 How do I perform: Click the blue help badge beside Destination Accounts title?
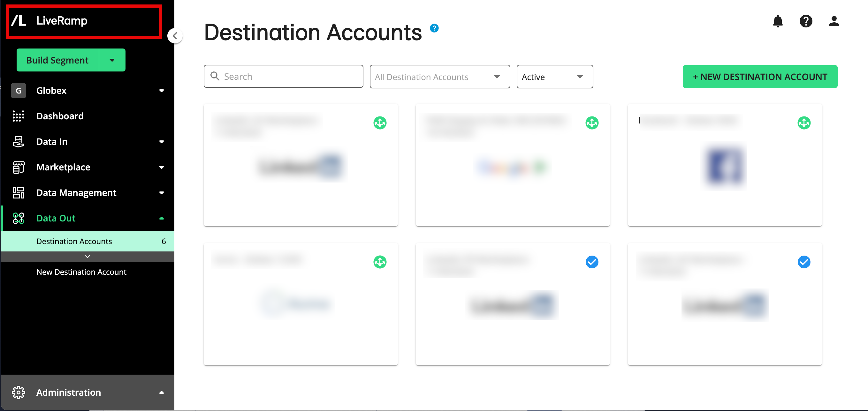(434, 28)
